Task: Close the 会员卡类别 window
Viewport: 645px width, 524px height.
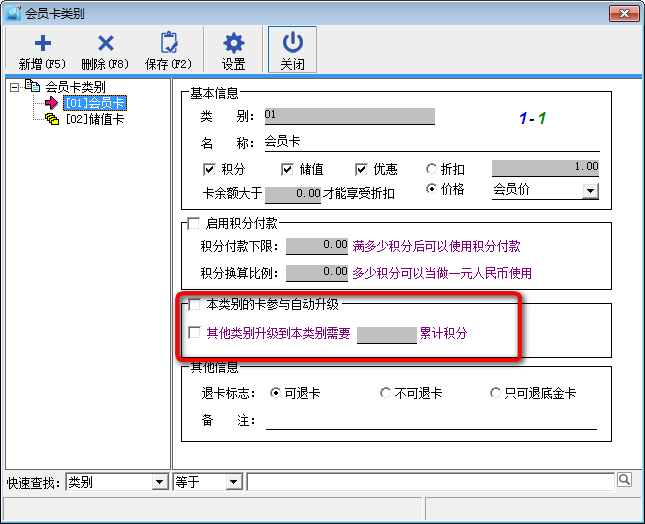Action: point(624,14)
